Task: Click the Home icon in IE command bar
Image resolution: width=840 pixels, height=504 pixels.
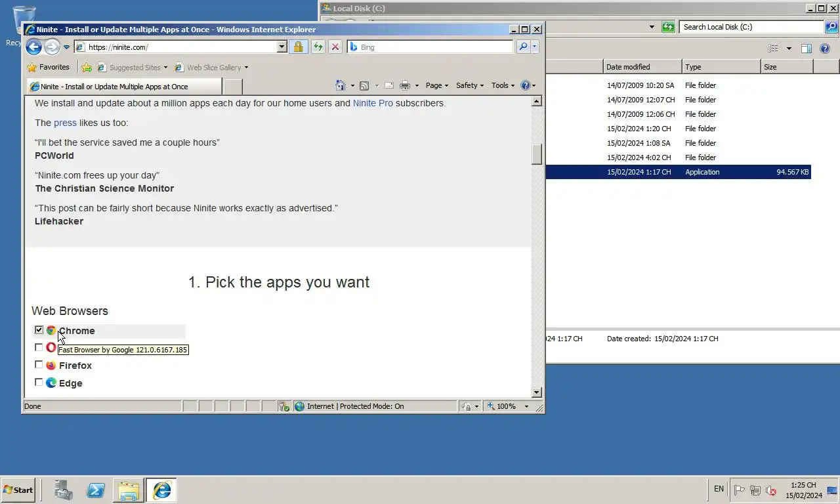Action: click(x=340, y=85)
